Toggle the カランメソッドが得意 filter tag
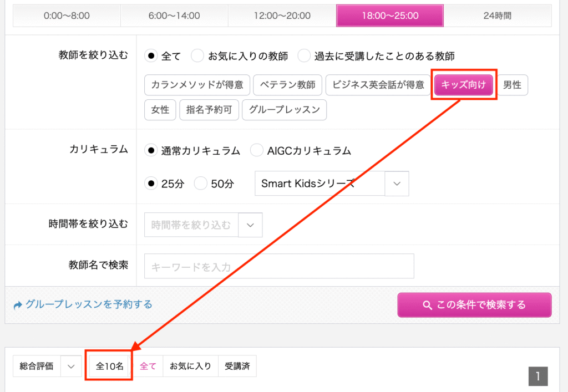The height and width of the screenshot is (392, 568). tap(197, 85)
